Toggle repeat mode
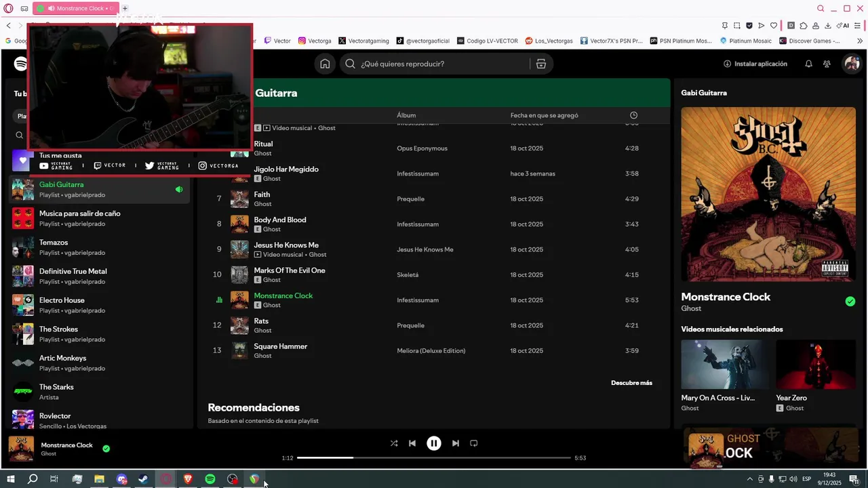 (x=474, y=443)
